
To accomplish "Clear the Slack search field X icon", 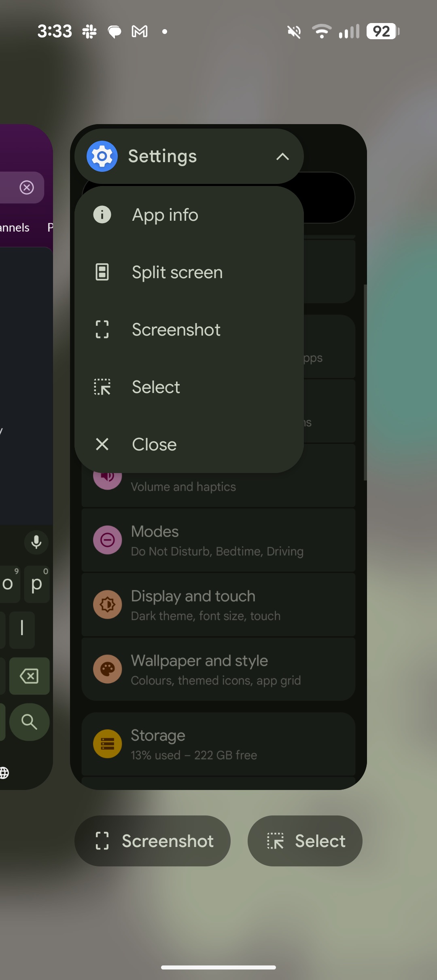I will tap(27, 188).
